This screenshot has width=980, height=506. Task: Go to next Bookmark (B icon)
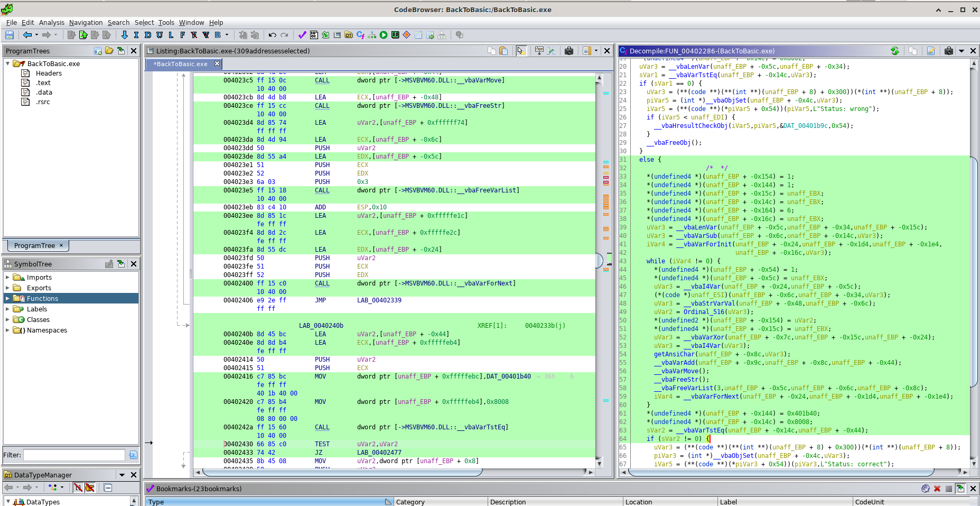point(218,35)
